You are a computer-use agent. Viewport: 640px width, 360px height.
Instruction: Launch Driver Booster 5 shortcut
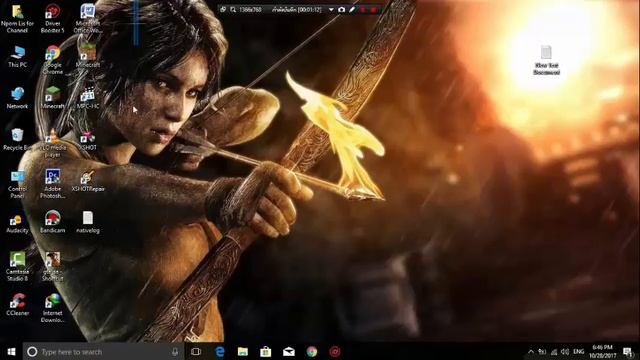[x=52, y=19]
